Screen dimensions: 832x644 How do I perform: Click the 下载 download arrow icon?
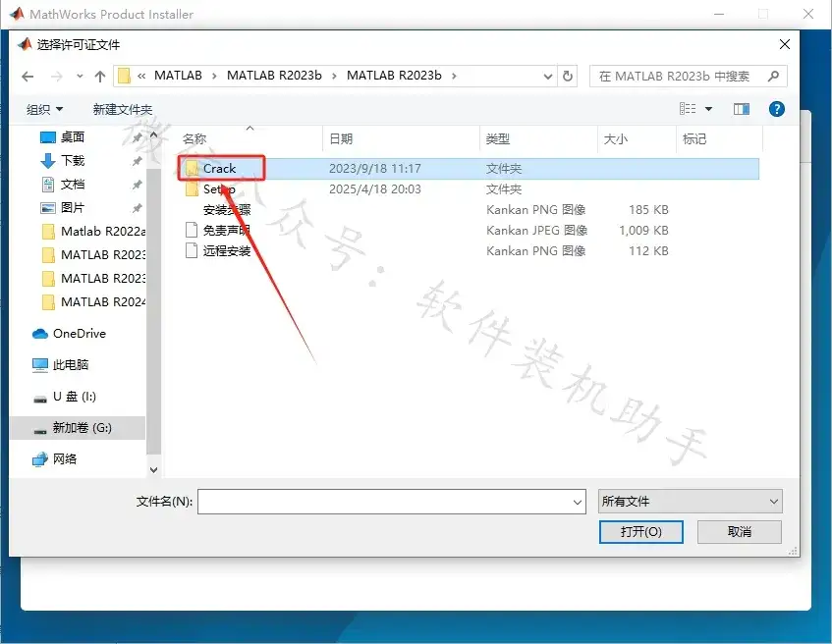point(48,161)
